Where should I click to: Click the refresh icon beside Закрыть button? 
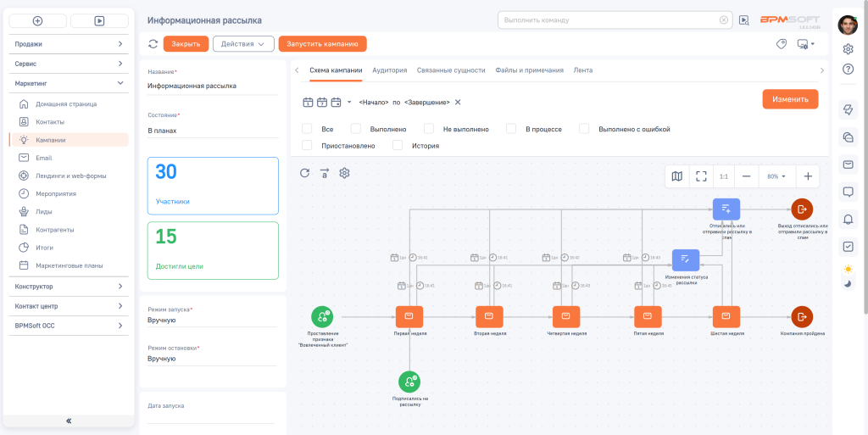pos(153,44)
